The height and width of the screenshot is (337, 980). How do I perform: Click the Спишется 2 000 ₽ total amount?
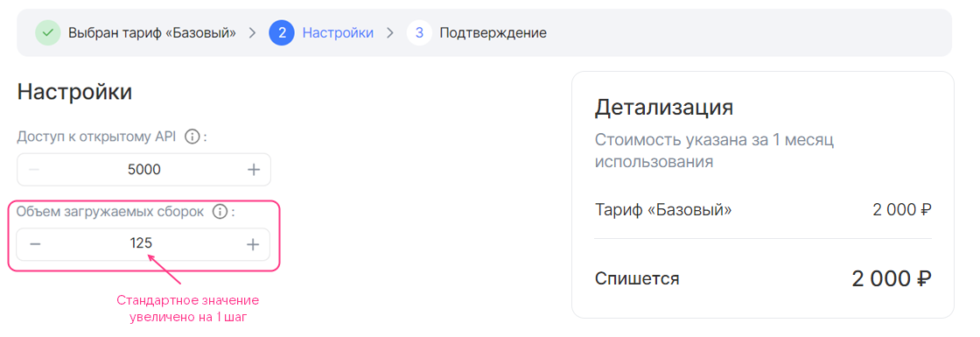pyautogui.click(x=892, y=278)
